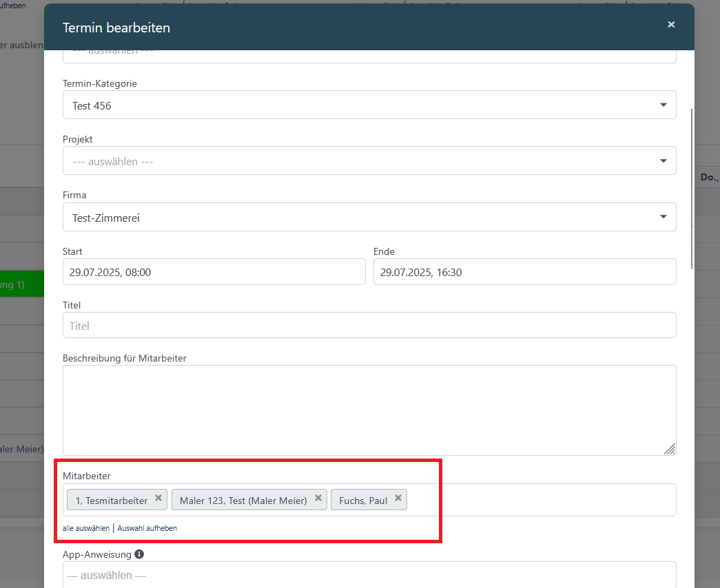Click the Beschreibung für Mitarbeiter textarea
The image size is (720, 588).
[369, 410]
